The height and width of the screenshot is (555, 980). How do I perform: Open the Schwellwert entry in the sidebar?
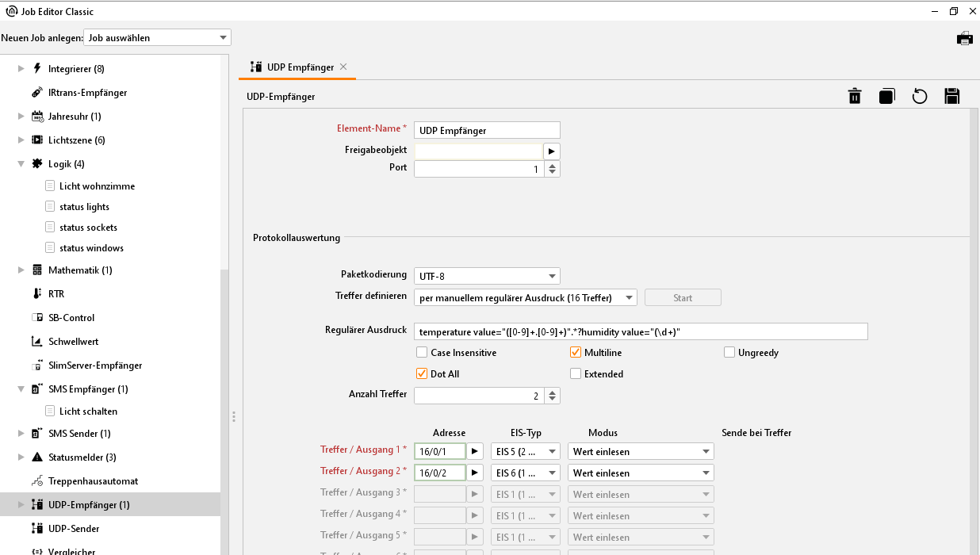pos(73,342)
